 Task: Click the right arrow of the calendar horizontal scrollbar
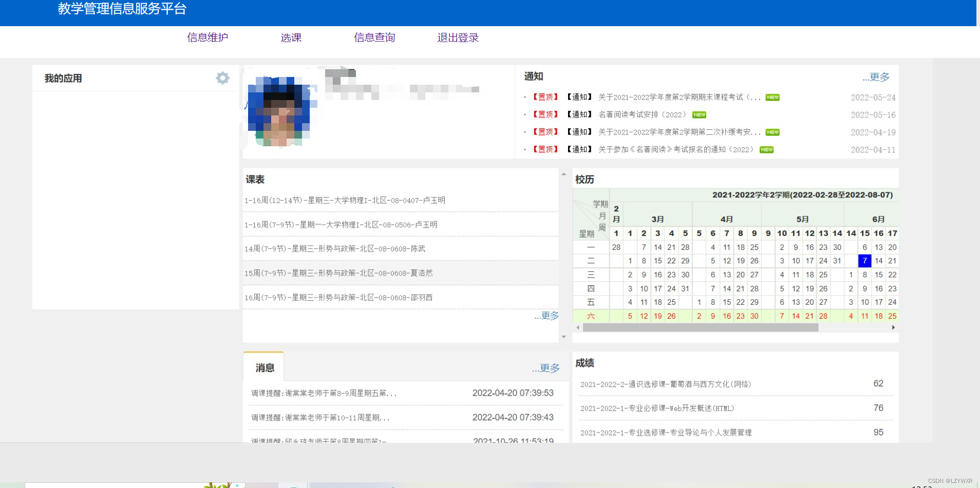click(894, 327)
